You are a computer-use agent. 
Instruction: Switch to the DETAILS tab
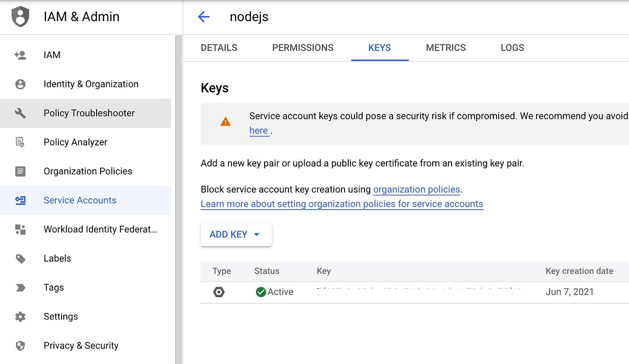coord(219,48)
